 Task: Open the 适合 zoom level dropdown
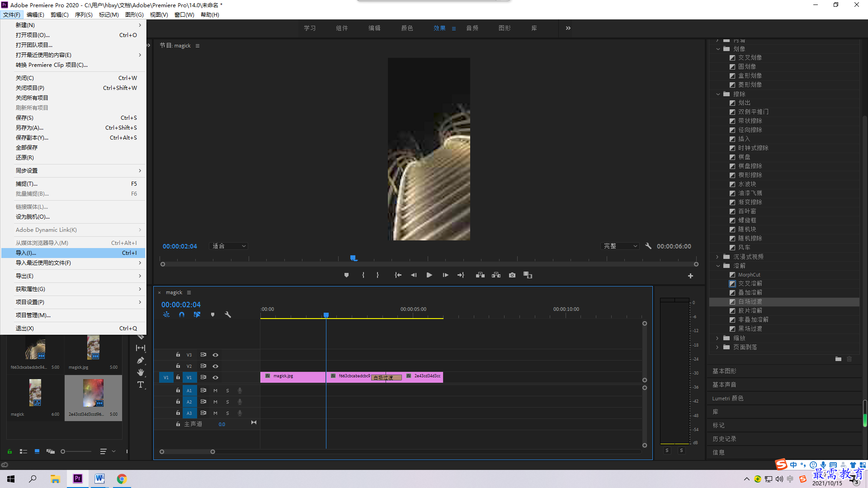pyautogui.click(x=229, y=246)
